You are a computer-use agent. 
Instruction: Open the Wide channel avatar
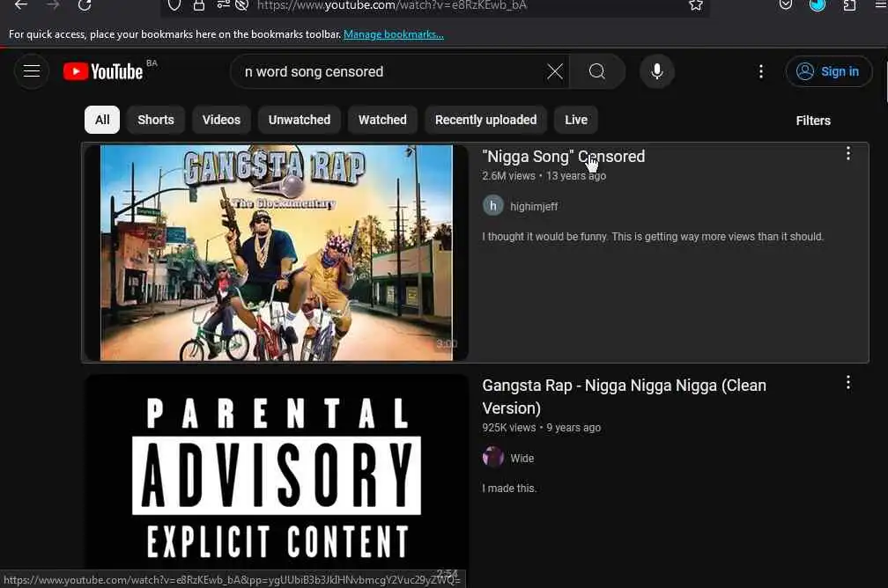pos(492,457)
